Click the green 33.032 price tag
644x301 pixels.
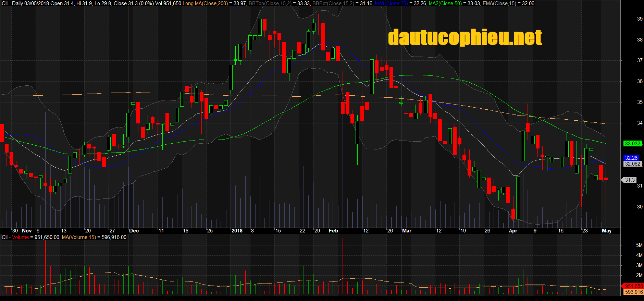(632, 144)
